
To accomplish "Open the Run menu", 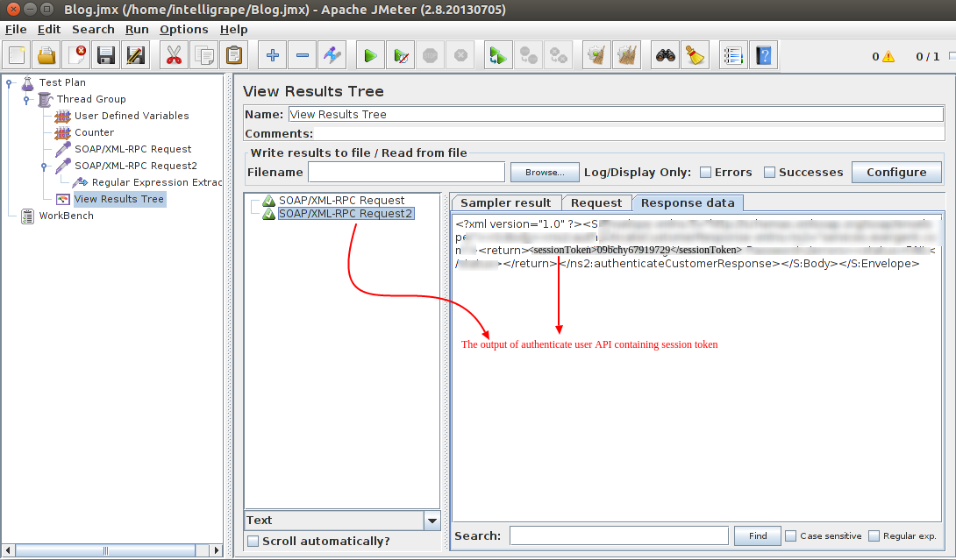I will point(137,29).
